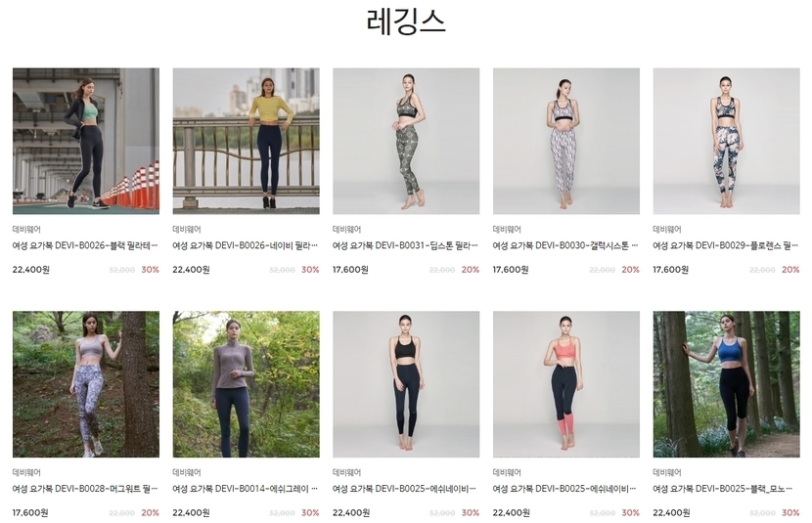View the DEVI-B0031 green pattern leggings image
This screenshot has height=523, width=812.
coord(406,141)
